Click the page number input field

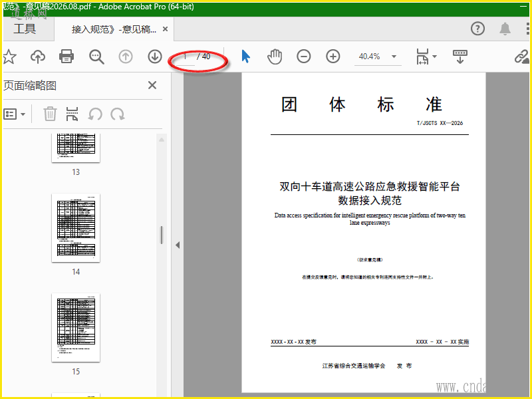click(x=185, y=57)
